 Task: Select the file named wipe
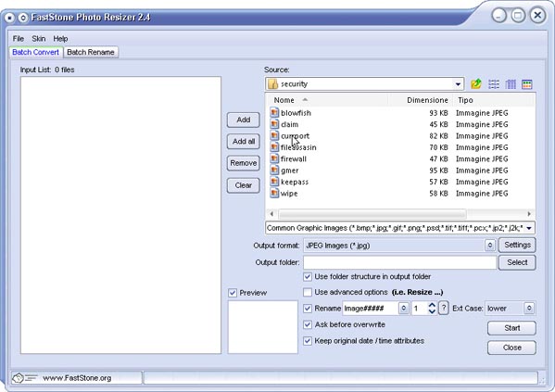pyautogui.click(x=289, y=194)
